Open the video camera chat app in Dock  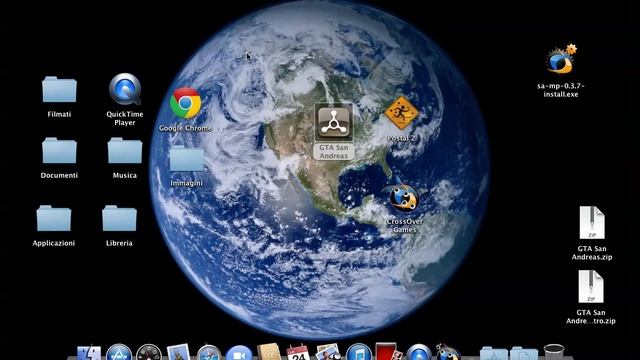click(x=239, y=353)
